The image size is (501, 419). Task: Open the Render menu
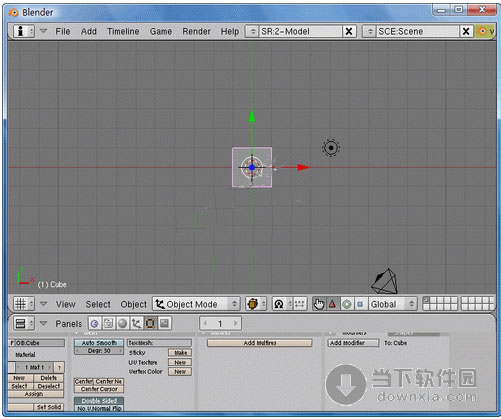coord(196,31)
